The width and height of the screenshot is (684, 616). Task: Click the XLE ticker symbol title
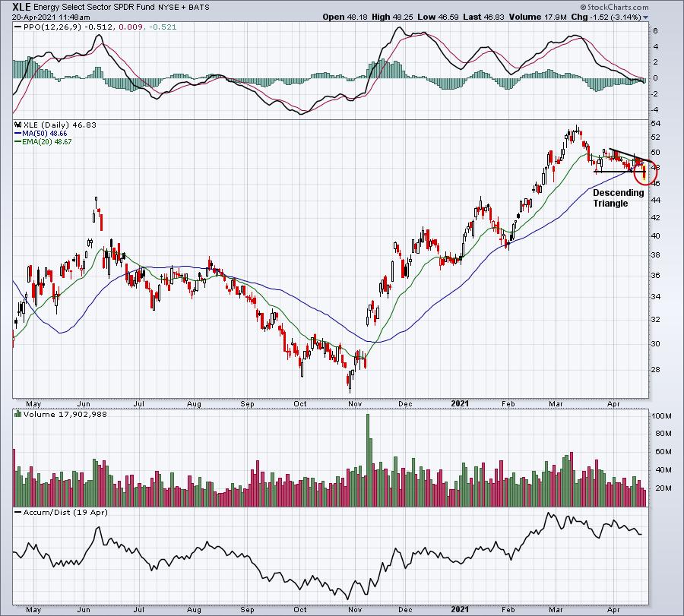pyautogui.click(x=21, y=7)
